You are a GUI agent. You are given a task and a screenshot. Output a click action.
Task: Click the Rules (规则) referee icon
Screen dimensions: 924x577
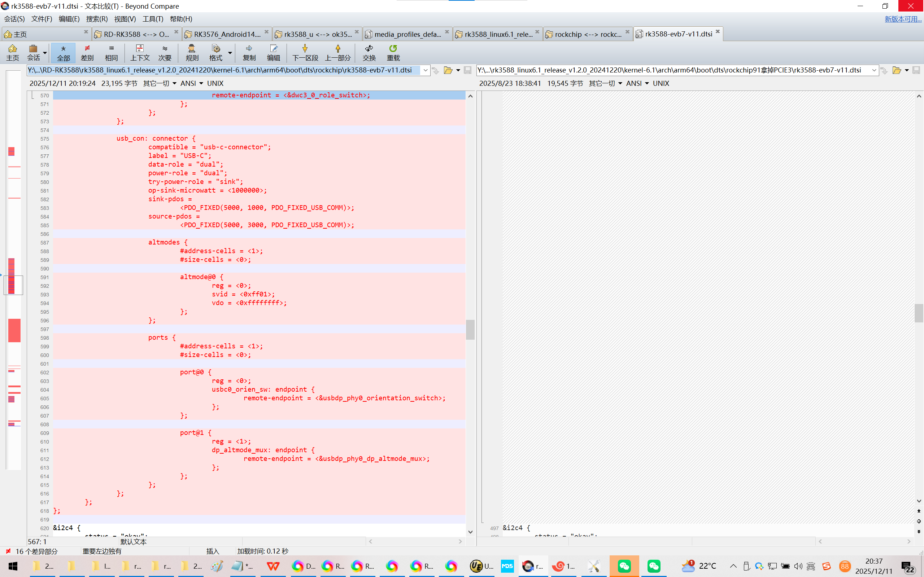click(x=192, y=52)
